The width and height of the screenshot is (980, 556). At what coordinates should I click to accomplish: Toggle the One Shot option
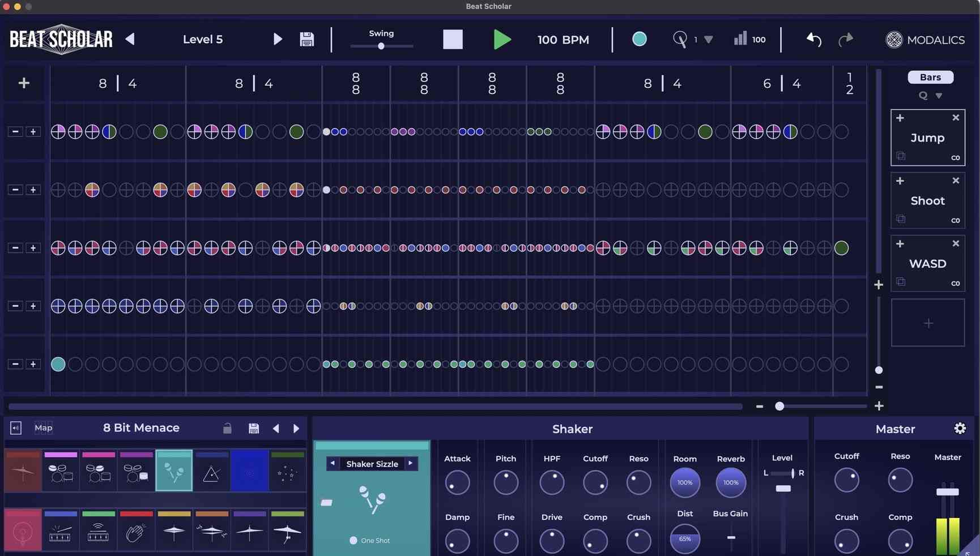353,541
